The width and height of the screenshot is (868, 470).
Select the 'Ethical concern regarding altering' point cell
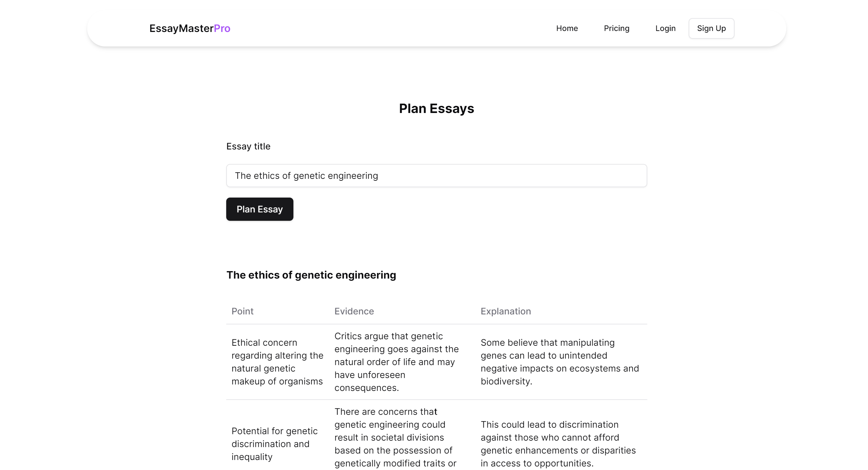277,362
